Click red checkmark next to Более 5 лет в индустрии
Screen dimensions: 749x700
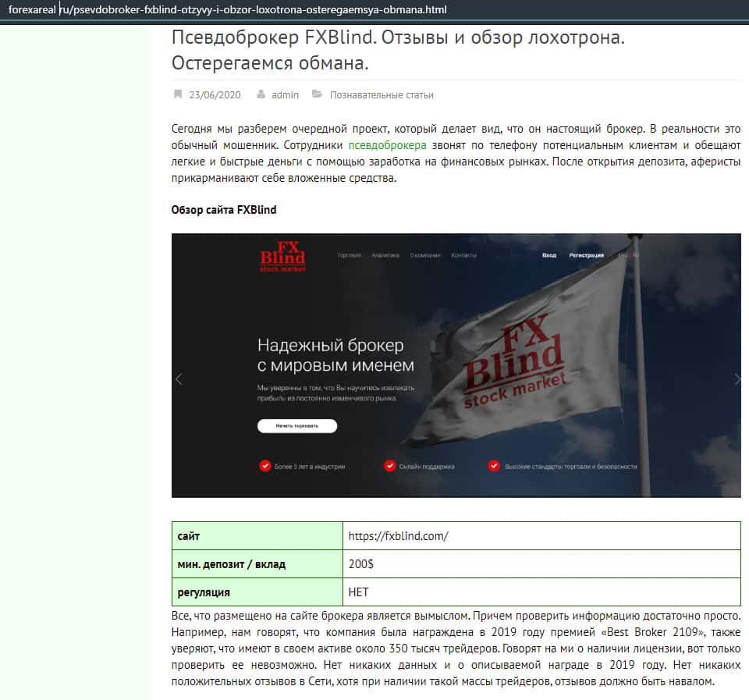[265, 465]
